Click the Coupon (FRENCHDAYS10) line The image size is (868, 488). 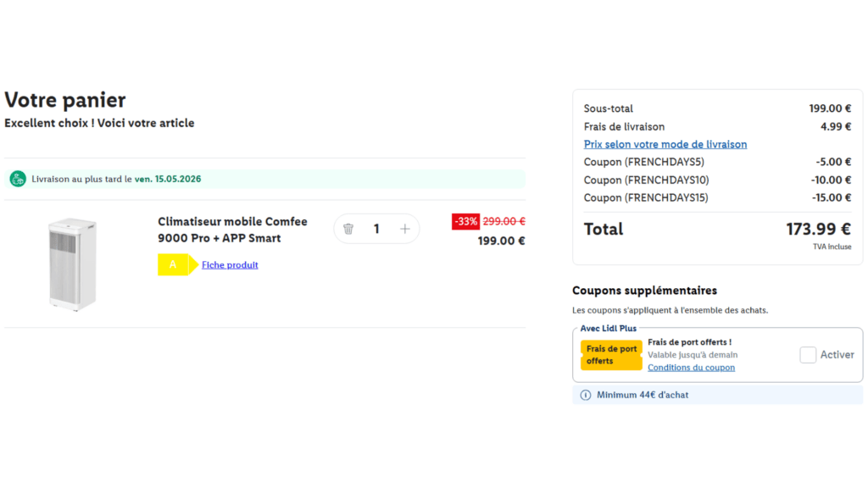tap(717, 180)
